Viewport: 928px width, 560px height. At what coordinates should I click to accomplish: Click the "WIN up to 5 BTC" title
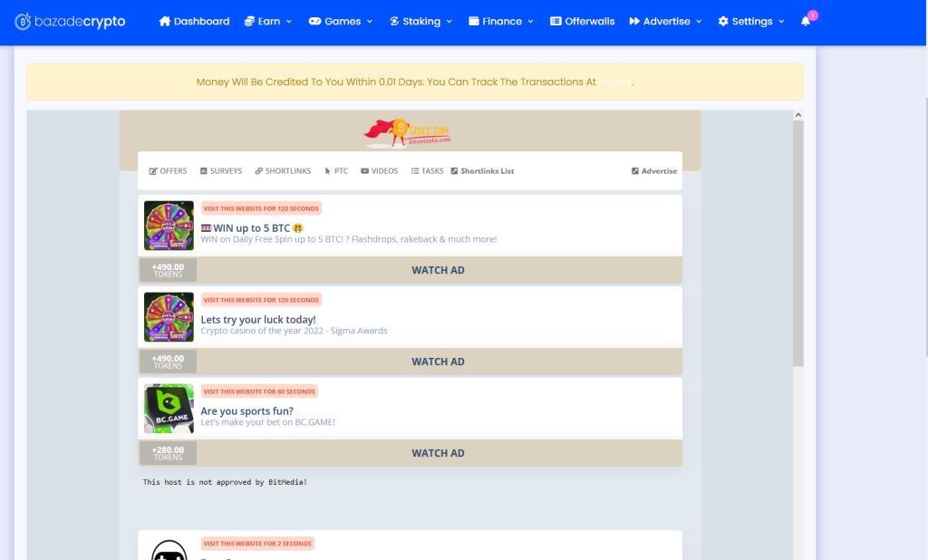(x=252, y=228)
